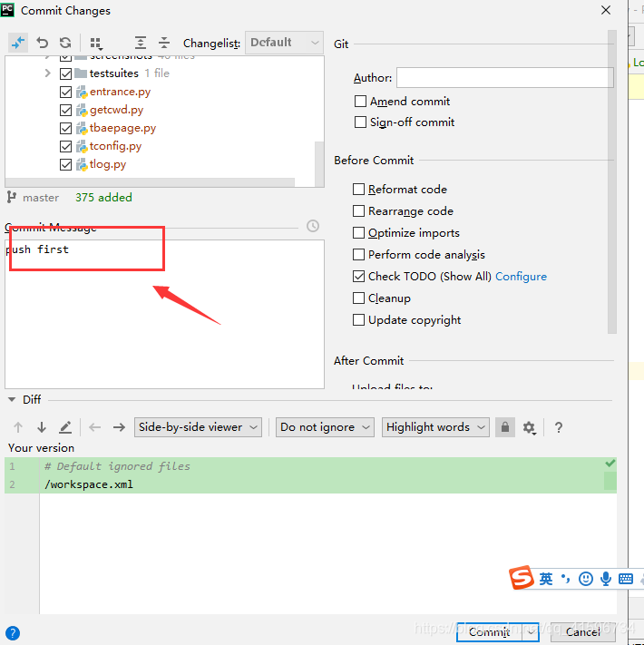Click the Sogou microphone icon
Viewport: 644px width, 645px height.
click(x=606, y=579)
